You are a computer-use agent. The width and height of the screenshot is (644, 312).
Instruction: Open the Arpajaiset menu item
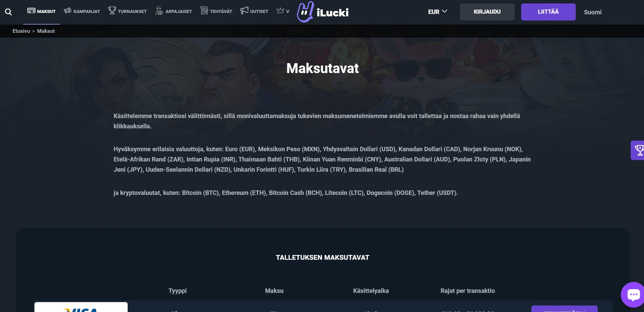click(173, 11)
